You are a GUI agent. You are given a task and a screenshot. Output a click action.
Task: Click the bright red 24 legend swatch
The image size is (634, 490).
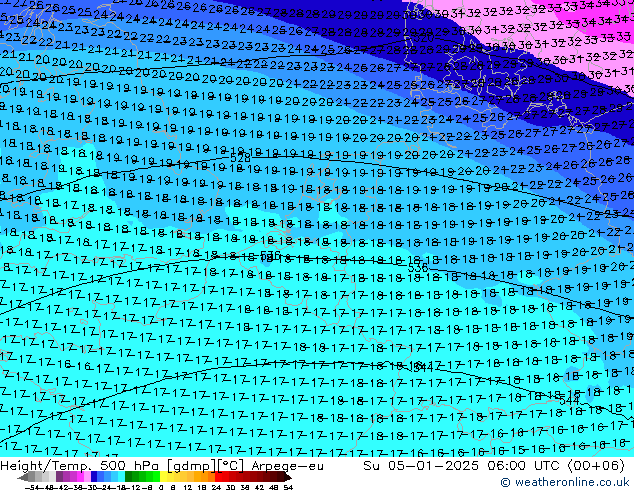pyautogui.click(x=218, y=477)
